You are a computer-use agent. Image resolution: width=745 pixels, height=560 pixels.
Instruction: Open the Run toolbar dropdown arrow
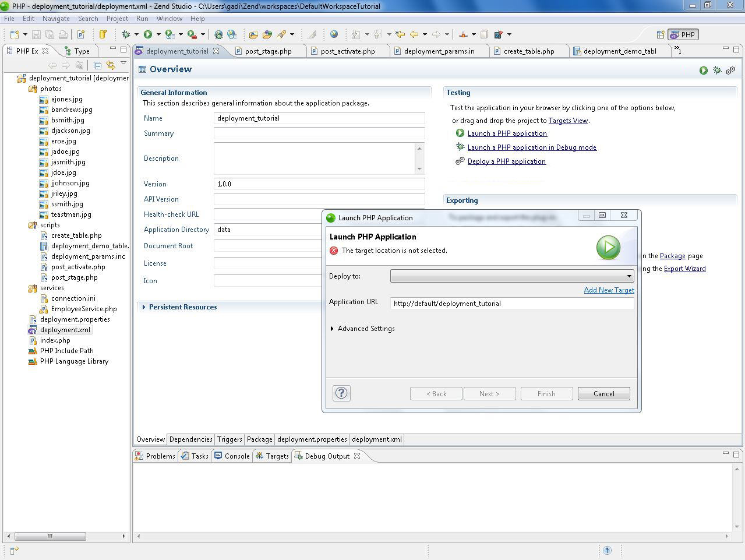click(158, 34)
